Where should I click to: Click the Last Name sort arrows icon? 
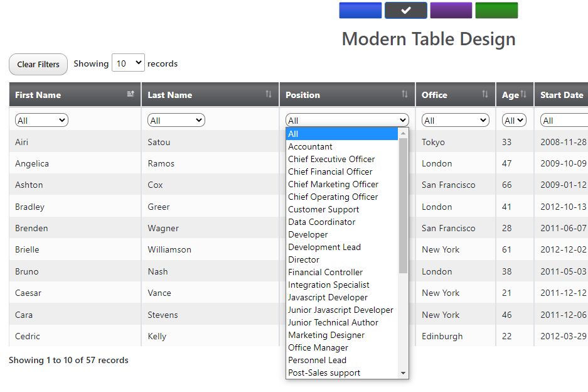(x=269, y=94)
